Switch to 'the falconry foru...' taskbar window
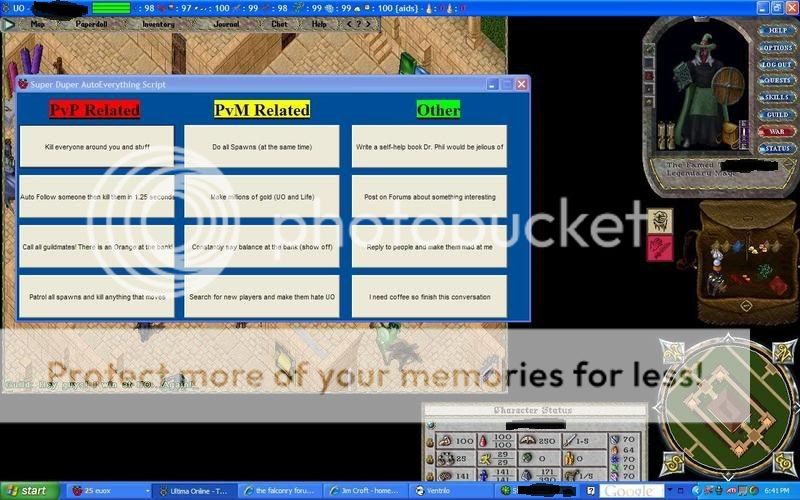 [280, 491]
